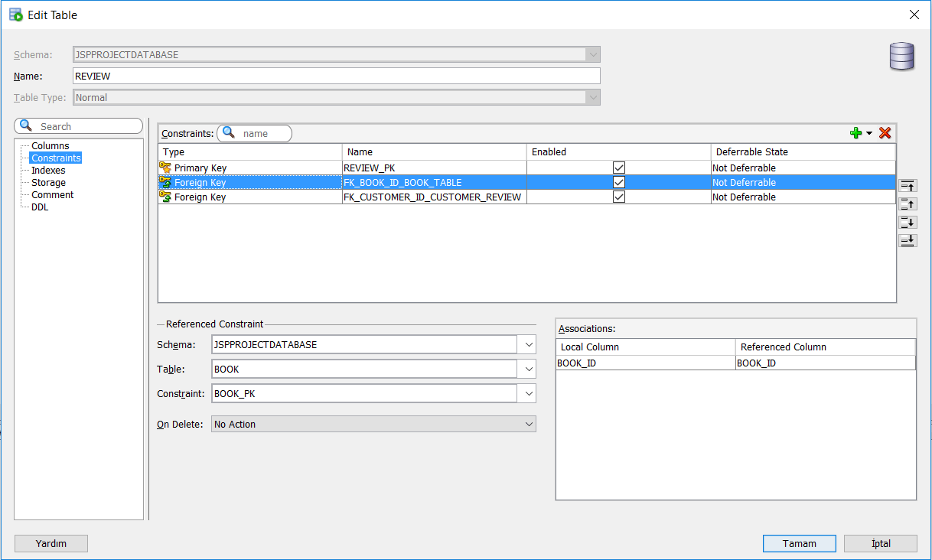
Task: Open the Constraint BOOK_PK dropdown
Action: pos(529,394)
